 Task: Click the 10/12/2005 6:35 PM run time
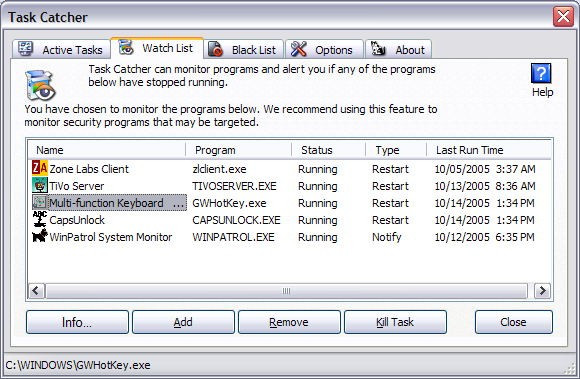[485, 237]
